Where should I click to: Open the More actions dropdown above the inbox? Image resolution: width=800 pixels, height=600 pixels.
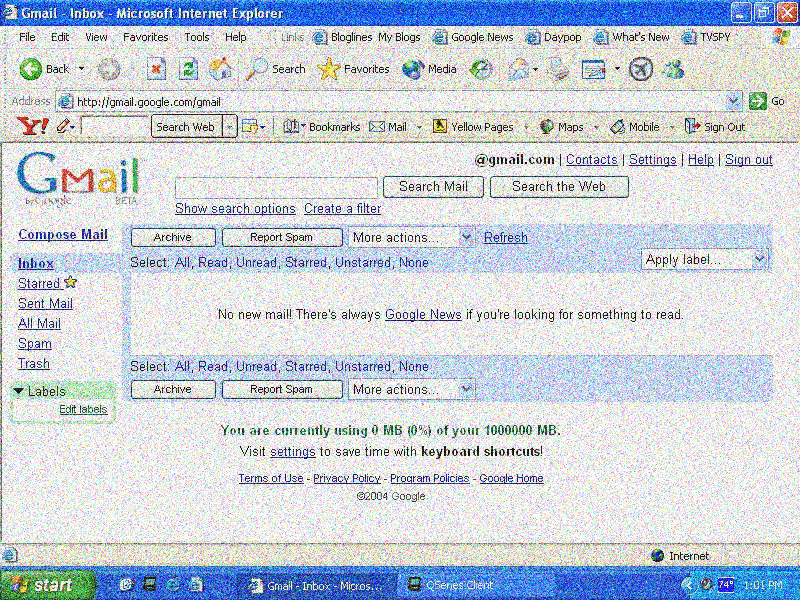pos(411,237)
